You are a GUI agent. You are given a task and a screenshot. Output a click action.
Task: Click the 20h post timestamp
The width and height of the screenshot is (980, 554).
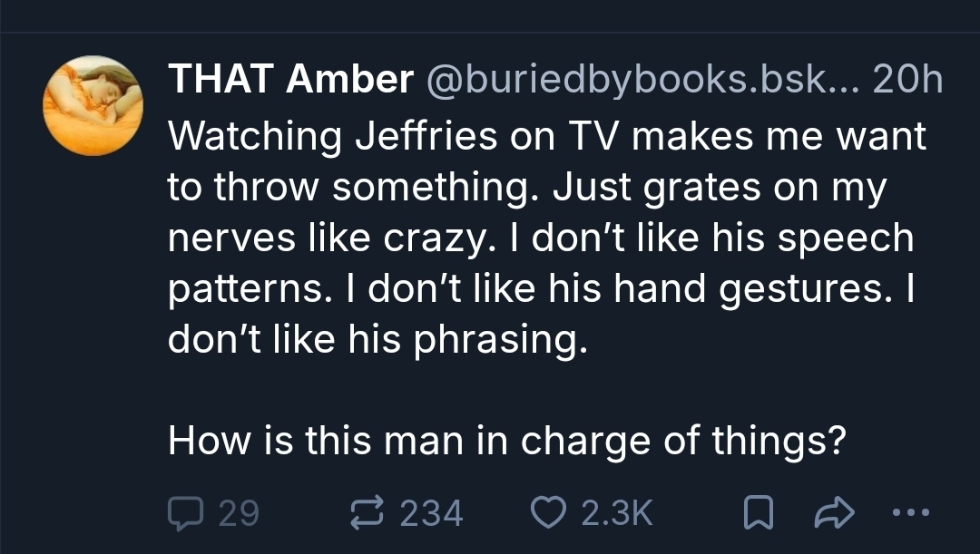pyautogui.click(x=907, y=81)
